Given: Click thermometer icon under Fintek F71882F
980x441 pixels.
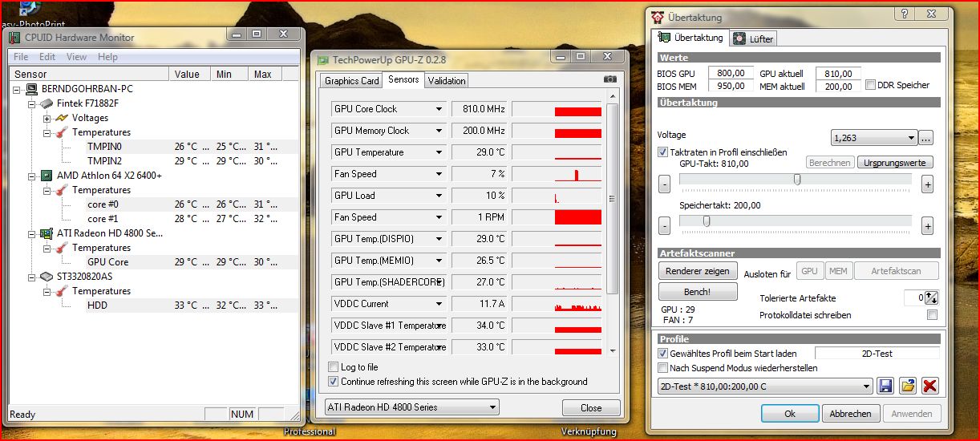Looking at the screenshot, I should (x=62, y=132).
